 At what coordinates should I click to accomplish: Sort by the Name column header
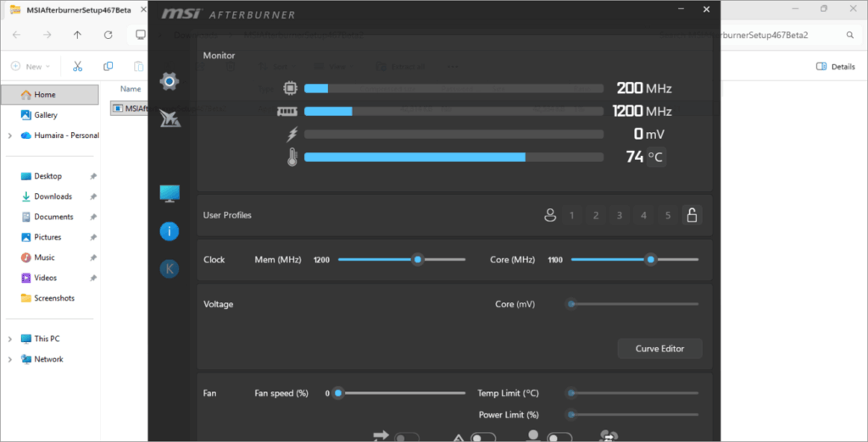tap(131, 89)
